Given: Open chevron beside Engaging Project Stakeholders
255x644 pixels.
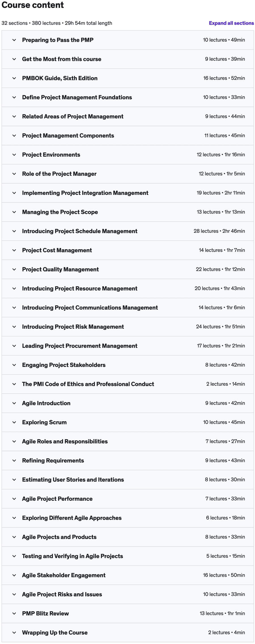Looking at the screenshot, I should pos(14,365).
